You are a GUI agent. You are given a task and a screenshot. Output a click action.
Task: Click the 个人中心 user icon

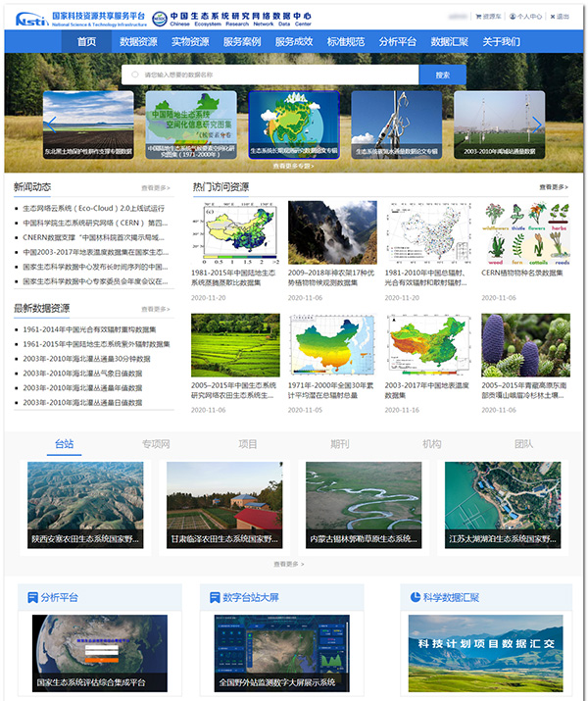512,17
